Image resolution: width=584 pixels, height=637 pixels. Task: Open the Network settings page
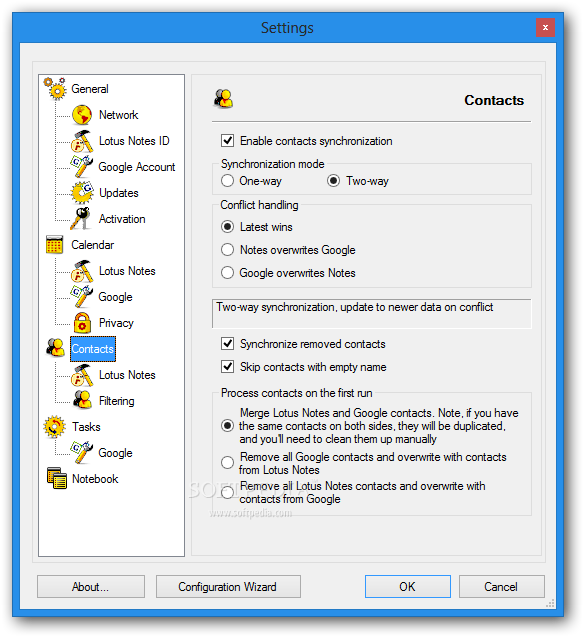119,115
